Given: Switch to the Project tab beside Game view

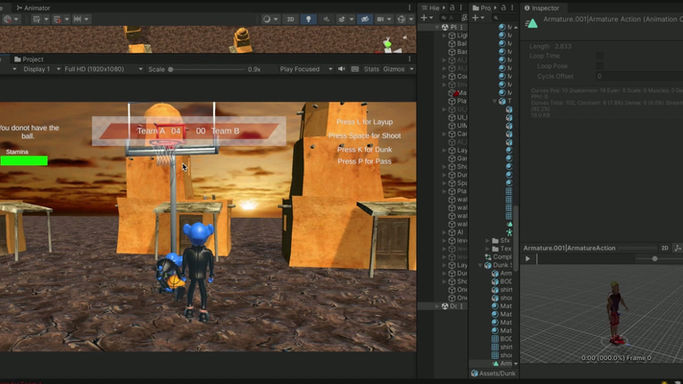Looking at the screenshot, I should click(29, 59).
